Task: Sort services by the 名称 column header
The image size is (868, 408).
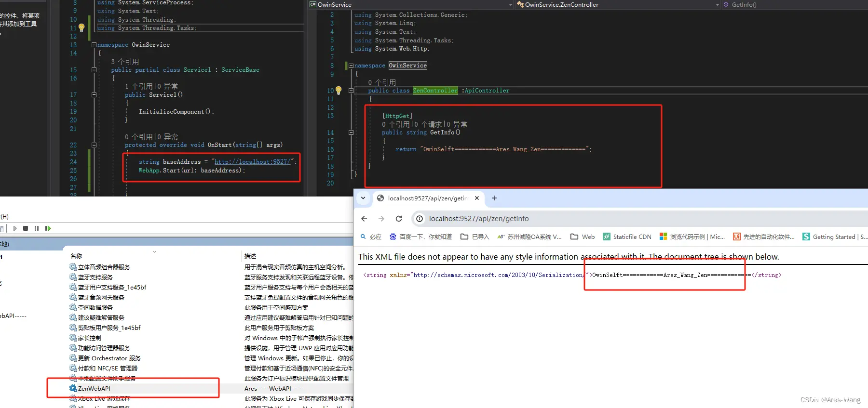Action: (76, 256)
